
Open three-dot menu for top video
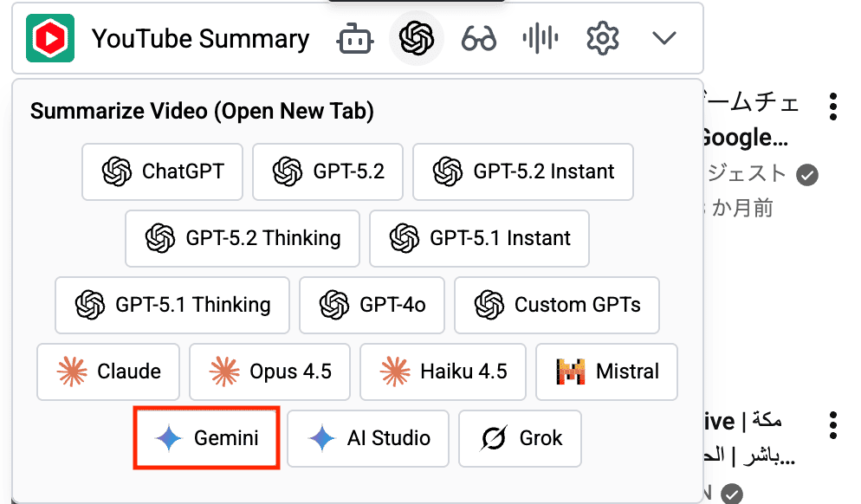(x=832, y=106)
